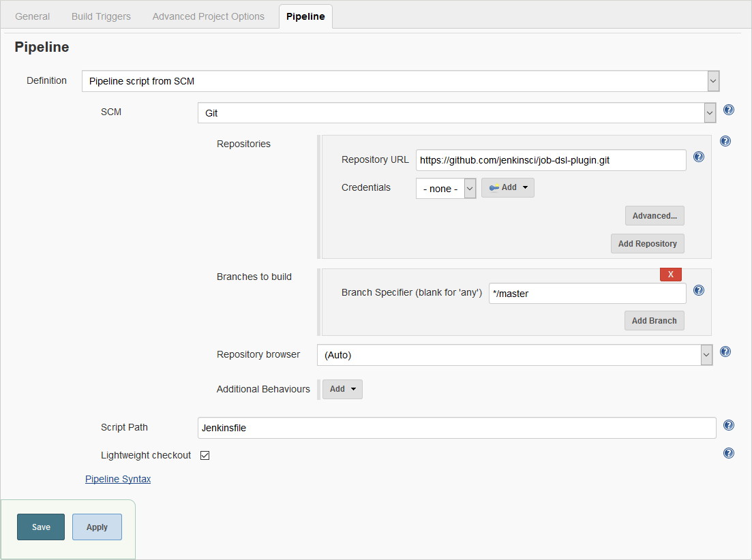Open the Advanced Project Options tab
752x560 pixels.
208,16
